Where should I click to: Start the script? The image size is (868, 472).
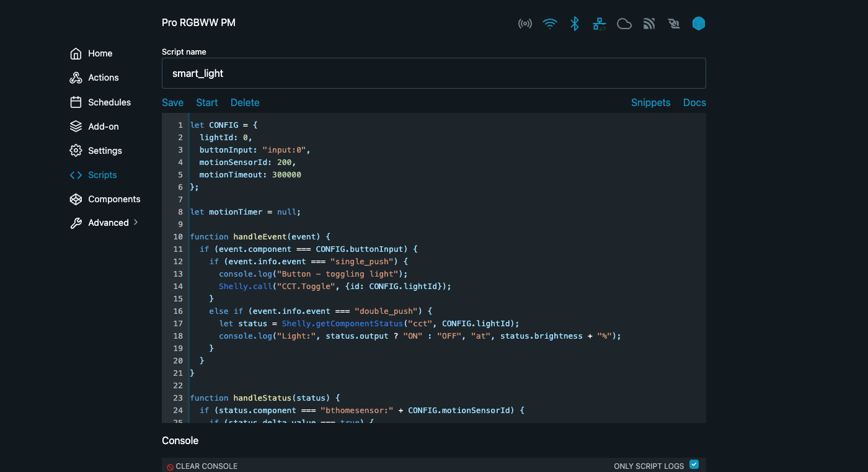(206, 102)
